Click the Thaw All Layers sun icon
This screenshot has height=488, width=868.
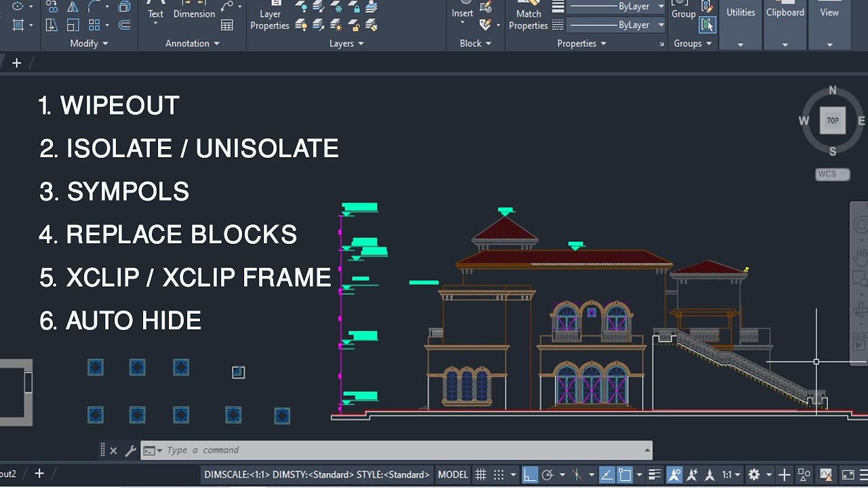click(336, 25)
